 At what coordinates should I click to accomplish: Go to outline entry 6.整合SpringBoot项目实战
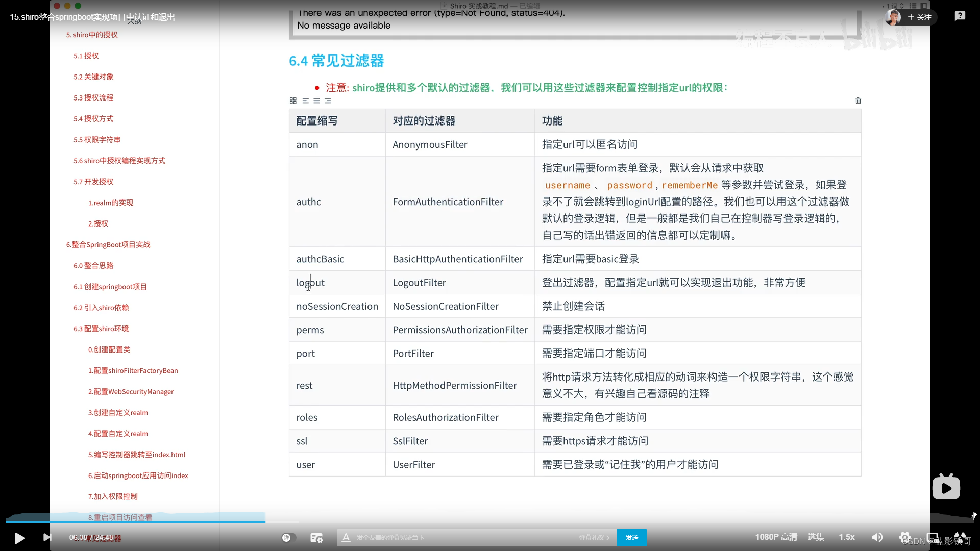(108, 244)
